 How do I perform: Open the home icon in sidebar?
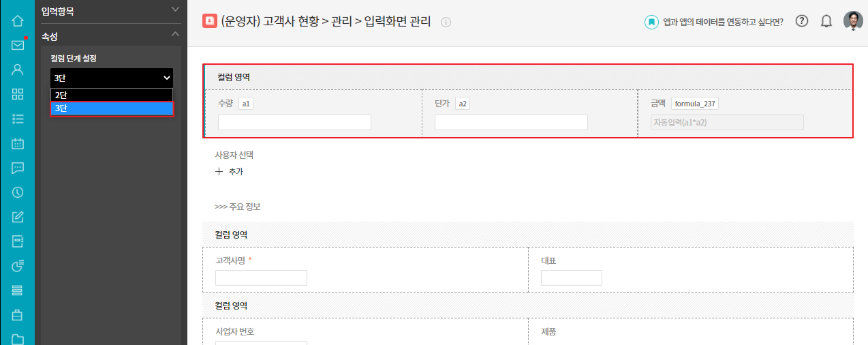click(18, 20)
